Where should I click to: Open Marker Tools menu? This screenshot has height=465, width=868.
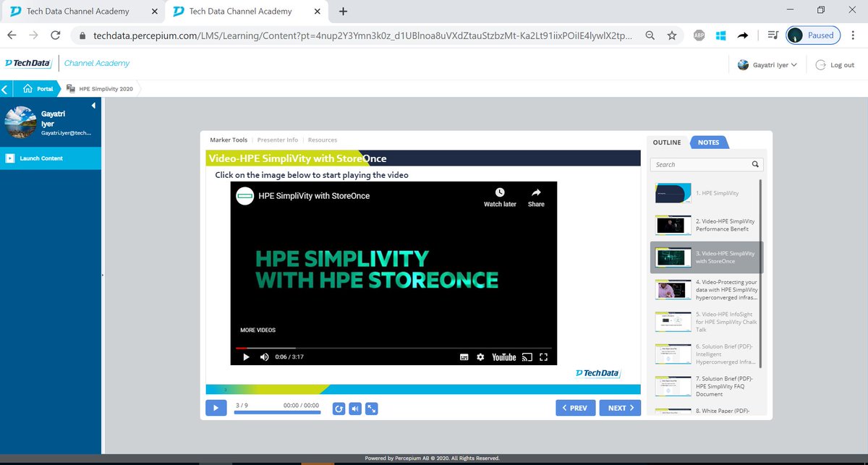tap(229, 140)
